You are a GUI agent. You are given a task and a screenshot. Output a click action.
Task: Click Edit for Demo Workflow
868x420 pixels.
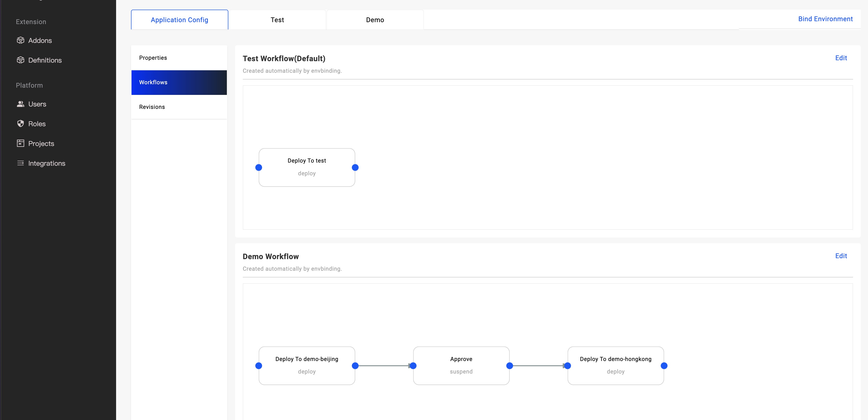coord(841,256)
